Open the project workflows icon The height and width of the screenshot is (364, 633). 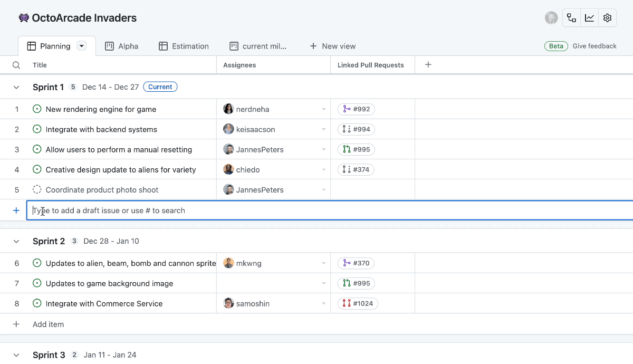point(571,17)
